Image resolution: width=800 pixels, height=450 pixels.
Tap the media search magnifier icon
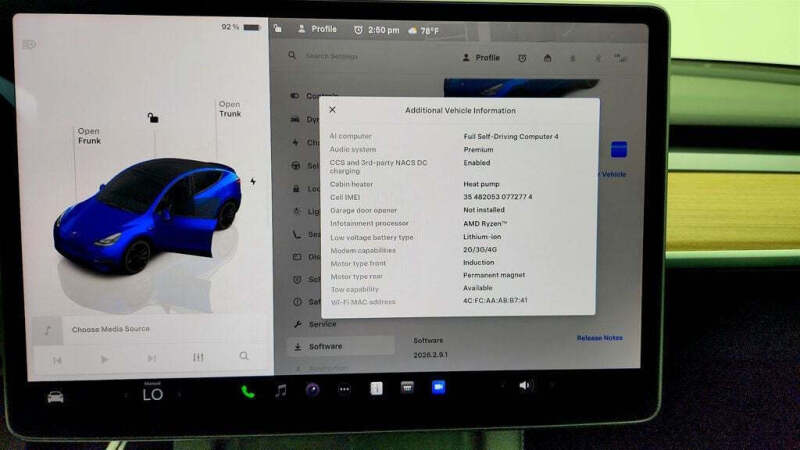[x=244, y=356]
